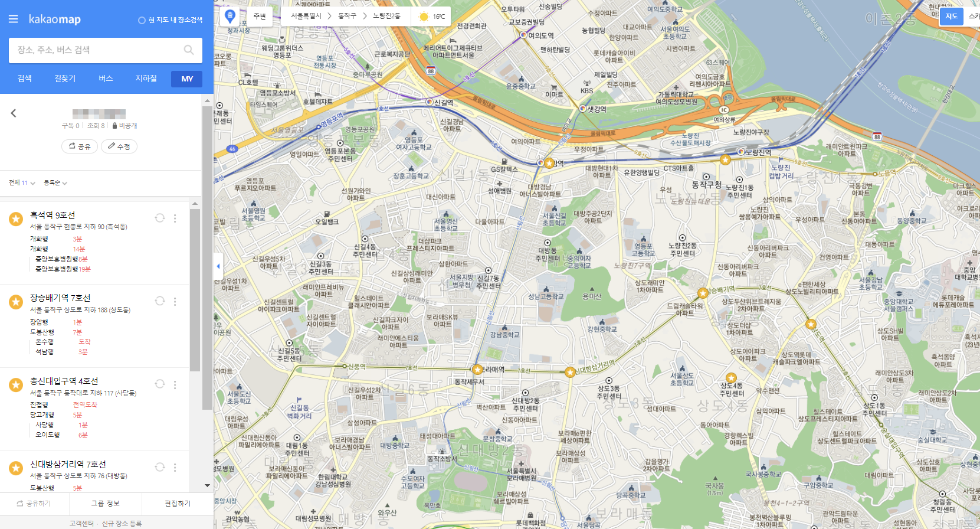Viewport: 980px width, 529px height.
Task: Open more options for 신대방삼거리역 7호선
Action: (175, 467)
